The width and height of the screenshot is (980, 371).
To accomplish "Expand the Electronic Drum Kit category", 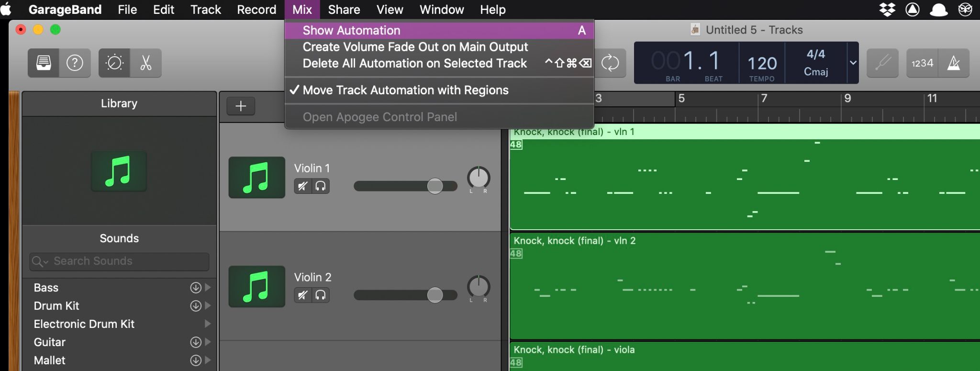I will point(208,324).
